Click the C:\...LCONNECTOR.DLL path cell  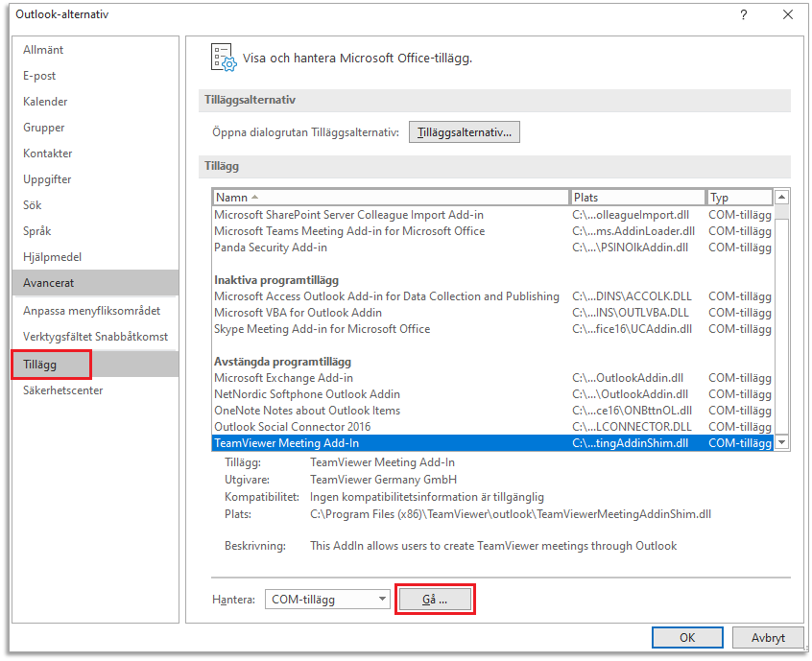(x=632, y=427)
